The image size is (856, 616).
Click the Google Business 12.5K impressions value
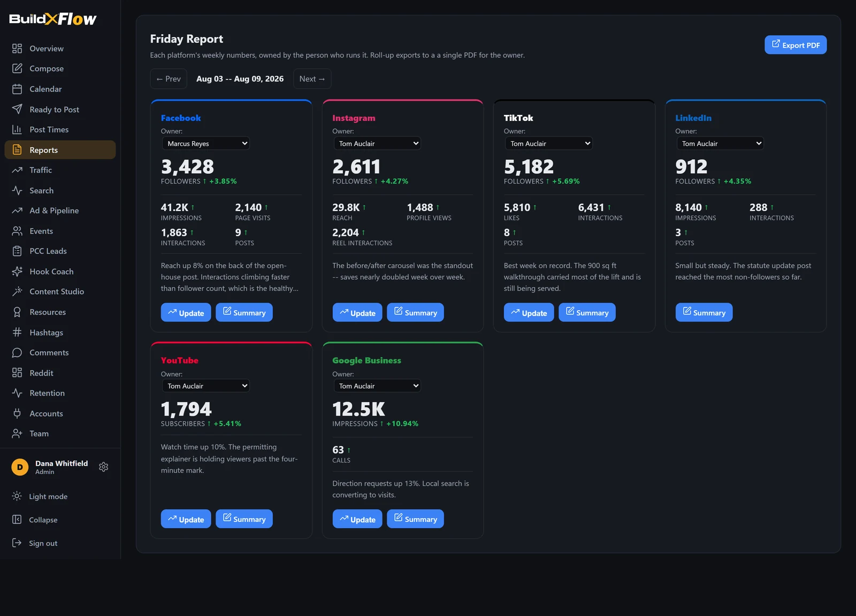coord(358,409)
